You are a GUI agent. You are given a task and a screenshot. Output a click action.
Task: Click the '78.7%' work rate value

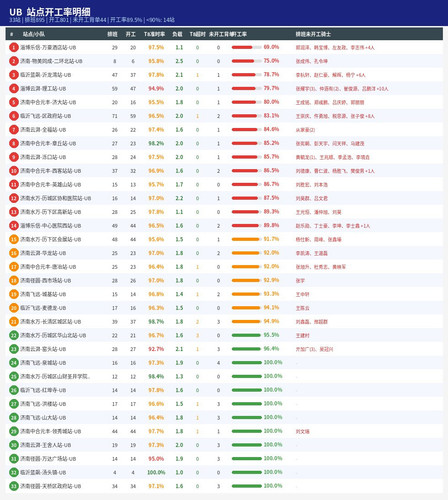click(271, 74)
